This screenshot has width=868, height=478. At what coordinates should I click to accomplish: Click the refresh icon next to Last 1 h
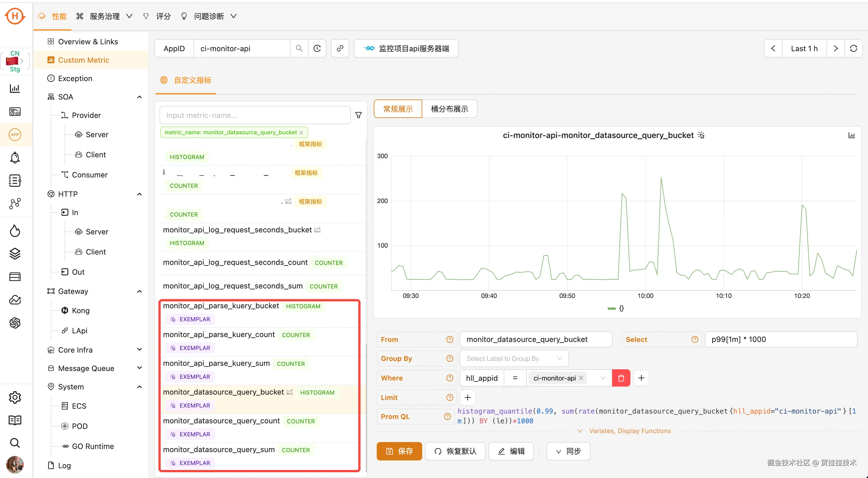[x=853, y=49]
